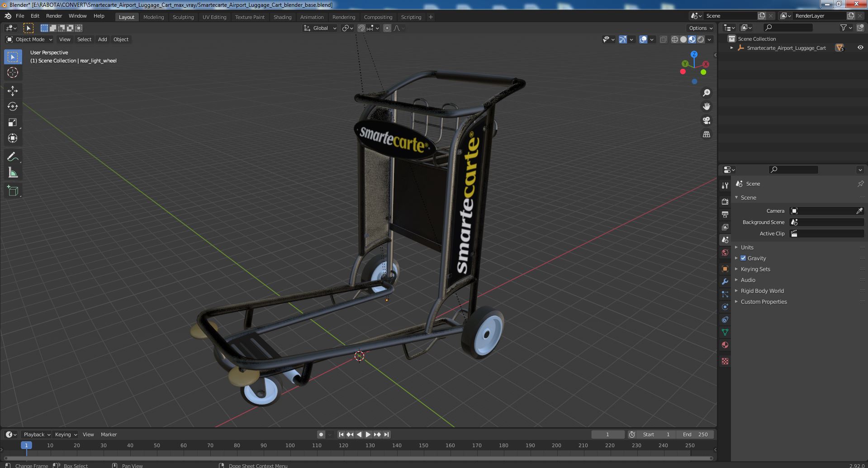
Task: Activate the Cursor tool
Action: pos(13,72)
